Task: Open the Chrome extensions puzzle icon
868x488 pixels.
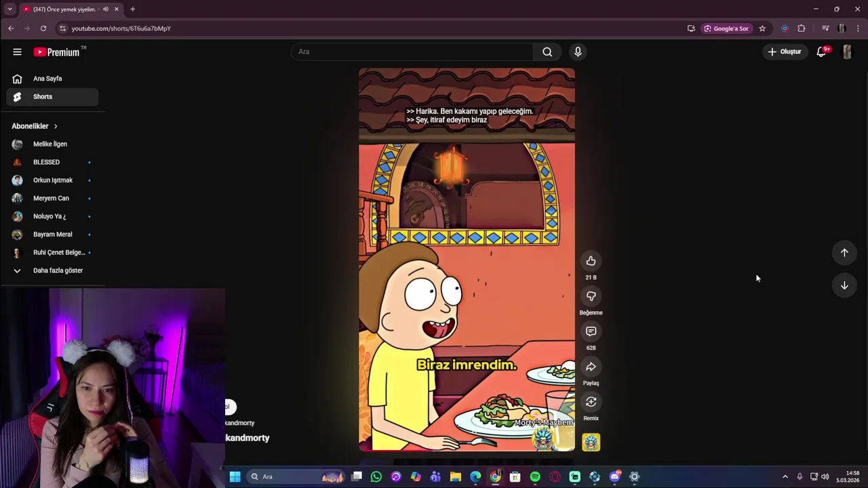Action: point(802,28)
